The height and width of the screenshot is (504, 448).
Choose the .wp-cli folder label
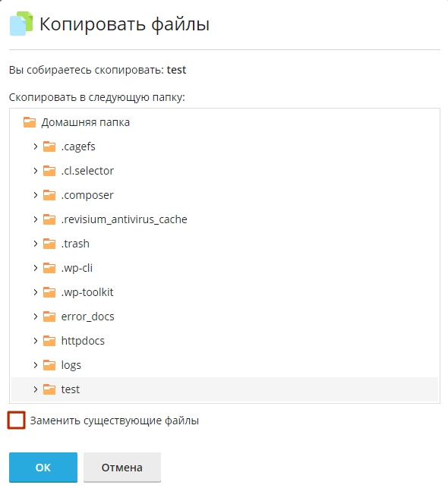click(77, 268)
